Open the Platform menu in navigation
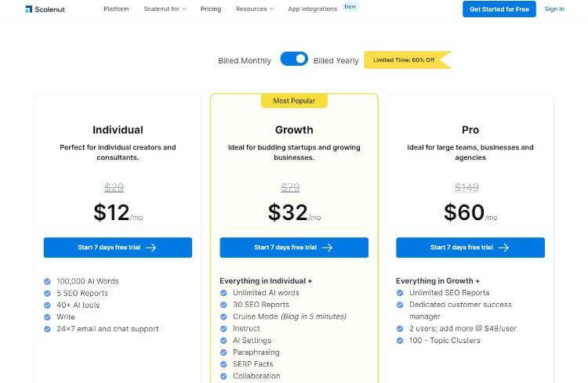The height and width of the screenshot is (383, 588). click(x=116, y=9)
